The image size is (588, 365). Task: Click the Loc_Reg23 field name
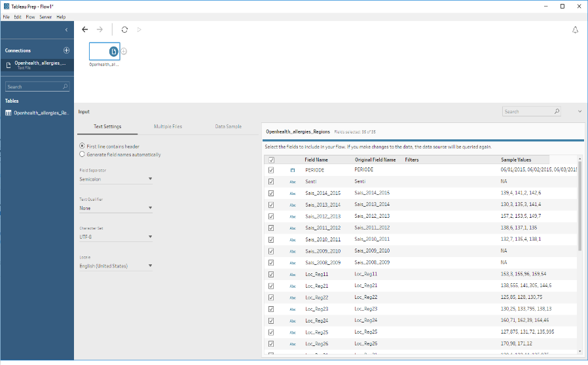click(x=317, y=309)
